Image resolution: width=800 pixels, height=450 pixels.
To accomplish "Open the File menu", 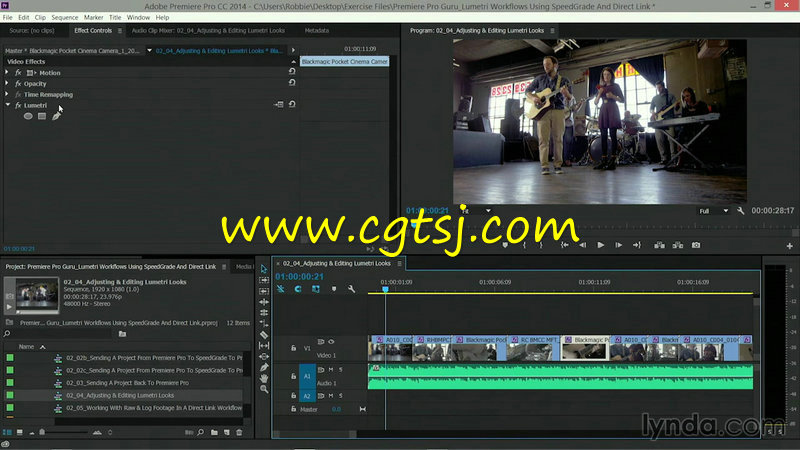I will (x=7, y=17).
